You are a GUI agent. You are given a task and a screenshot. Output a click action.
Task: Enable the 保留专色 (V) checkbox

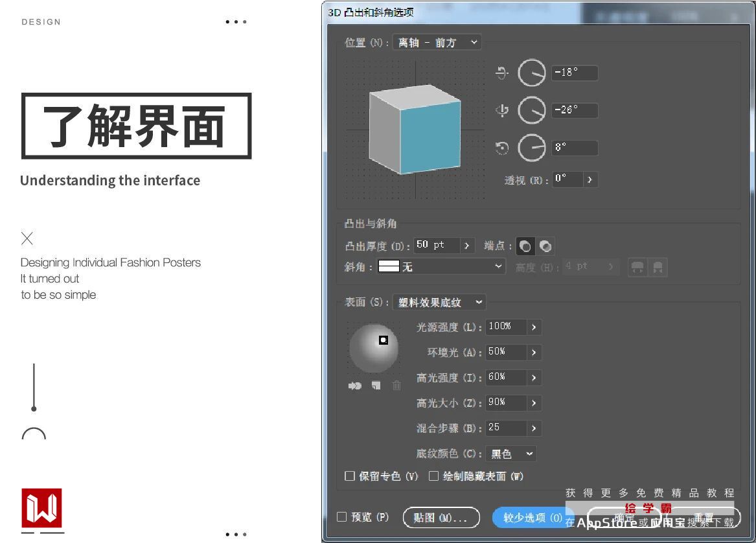pos(350,476)
